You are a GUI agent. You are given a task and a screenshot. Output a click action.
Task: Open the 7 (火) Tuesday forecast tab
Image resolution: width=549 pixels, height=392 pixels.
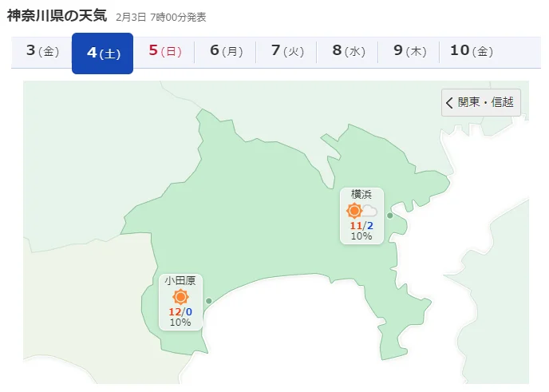pyautogui.click(x=286, y=52)
